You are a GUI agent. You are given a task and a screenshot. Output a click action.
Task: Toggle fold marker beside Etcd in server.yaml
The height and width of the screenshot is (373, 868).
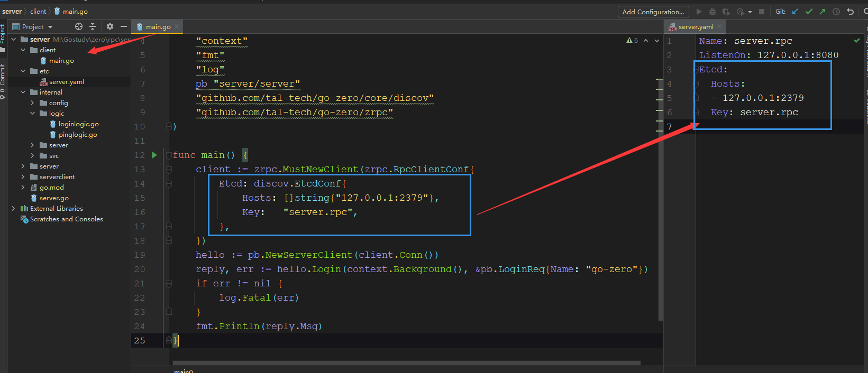click(x=697, y=69)
